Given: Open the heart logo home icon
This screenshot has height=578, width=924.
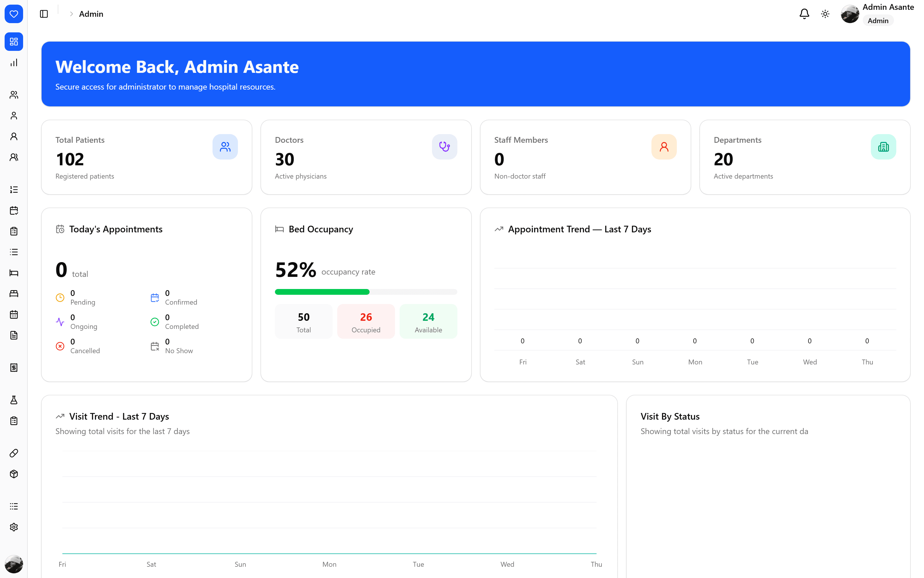Looking at the screenshot, I should (14, 14).
